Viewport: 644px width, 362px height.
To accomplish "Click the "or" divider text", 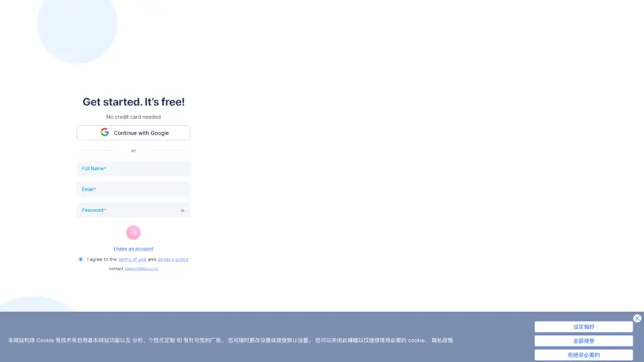I will [133, 151].
